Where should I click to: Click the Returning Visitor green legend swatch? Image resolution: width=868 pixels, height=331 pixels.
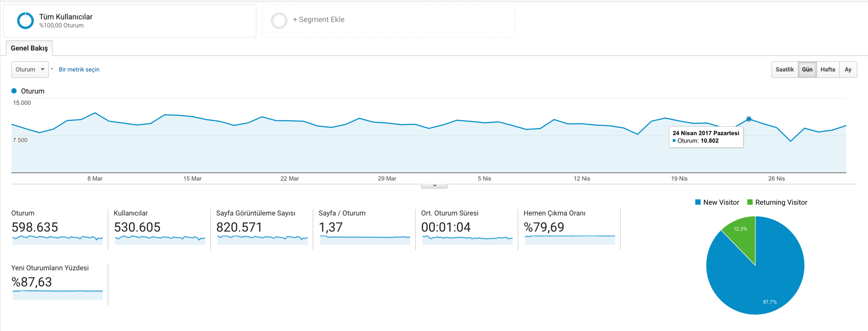(x=750, y=202)
